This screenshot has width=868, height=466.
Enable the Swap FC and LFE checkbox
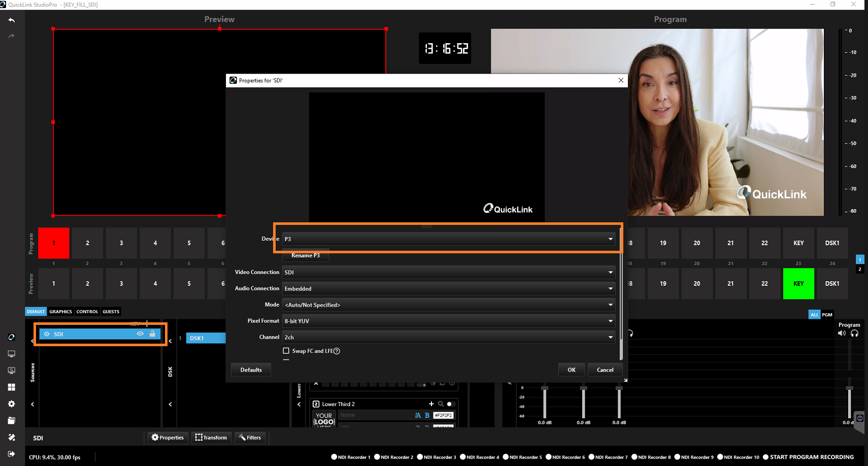pos(286,351)
